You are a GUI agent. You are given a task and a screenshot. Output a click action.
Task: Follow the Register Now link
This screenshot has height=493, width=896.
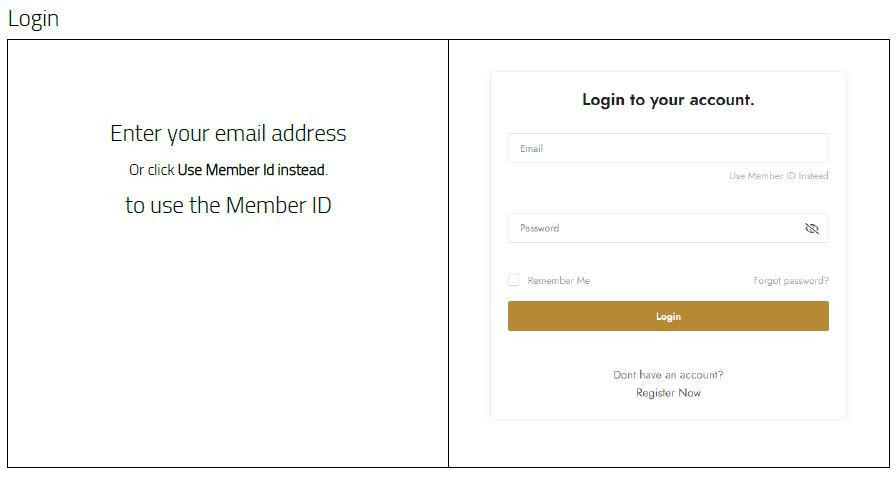pyautogui.click(x=668, y=393)
